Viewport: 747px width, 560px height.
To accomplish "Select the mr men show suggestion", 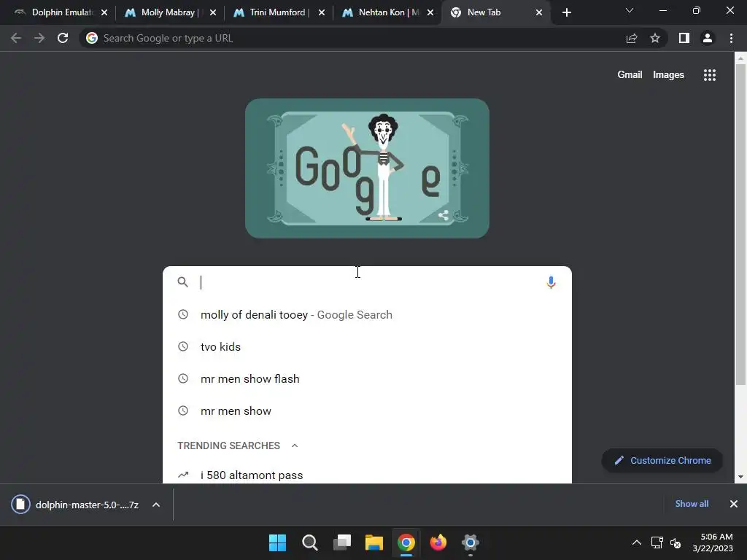I will click(367, 411).
